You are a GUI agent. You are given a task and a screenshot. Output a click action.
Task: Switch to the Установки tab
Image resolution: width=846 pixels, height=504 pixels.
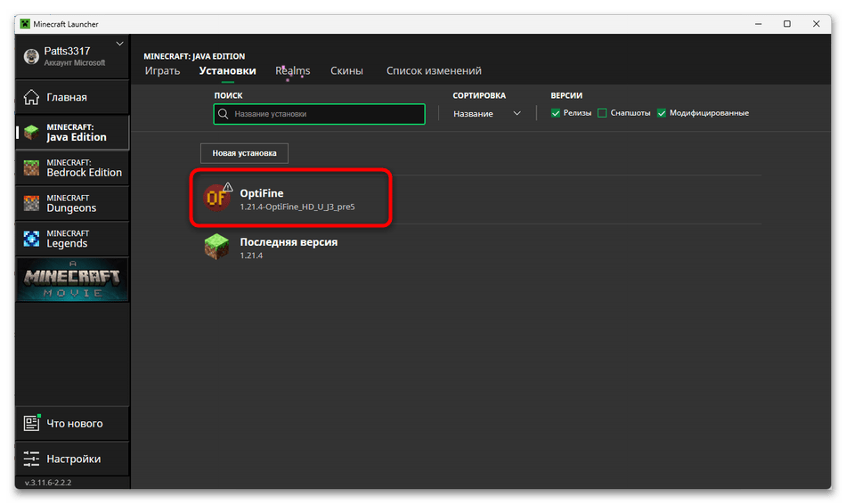[227, 70]
